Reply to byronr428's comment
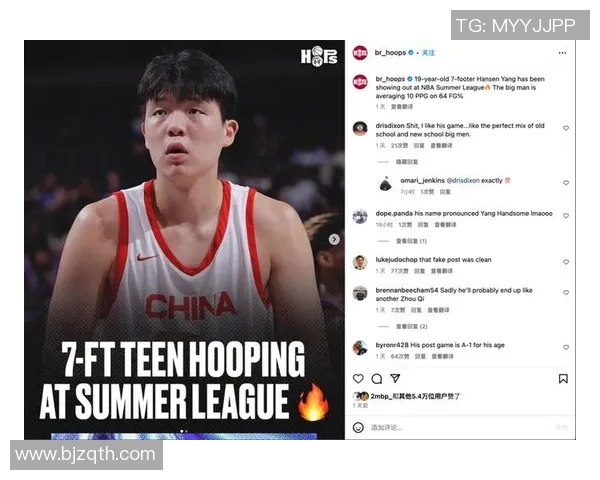Screen dimensions: 600x480 tap(420, 356)
